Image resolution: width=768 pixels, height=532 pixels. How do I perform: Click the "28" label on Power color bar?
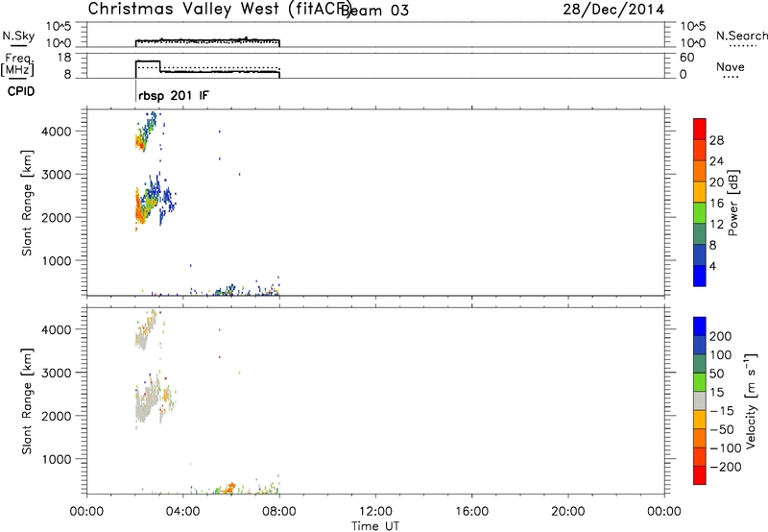point(716,140)
